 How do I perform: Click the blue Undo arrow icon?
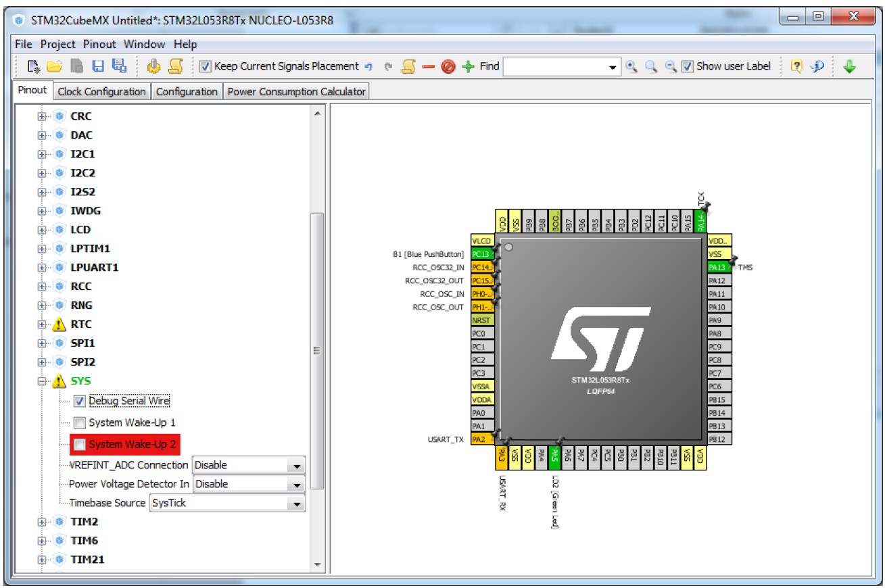click(x=368, y=66)
